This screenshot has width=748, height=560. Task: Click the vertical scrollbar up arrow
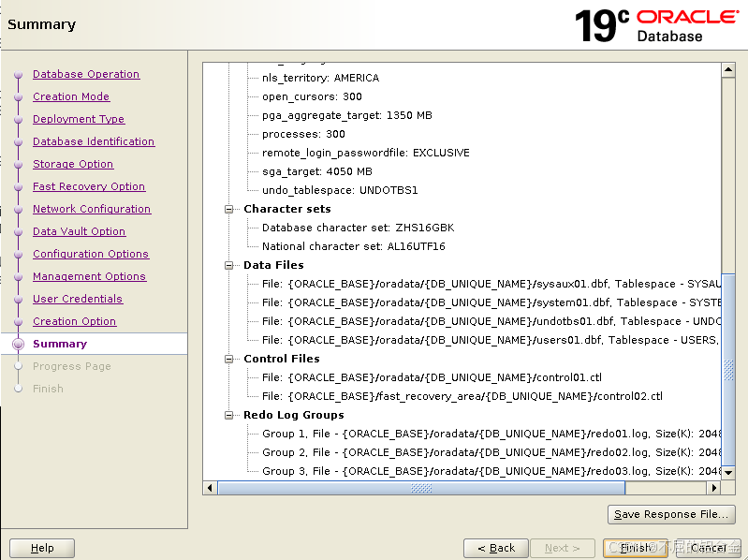(728, 70)
